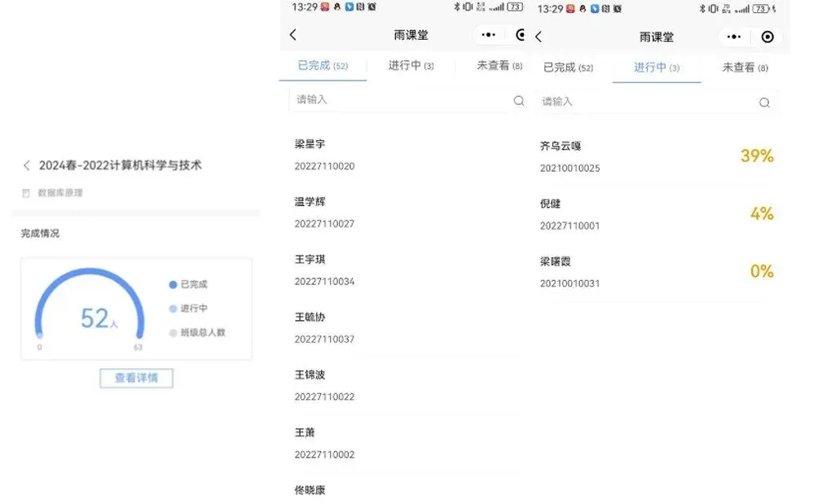Click the 52人 completion gauge
Image resolution: width=818 pixels, height=504 pixels.
pos(89,304)
